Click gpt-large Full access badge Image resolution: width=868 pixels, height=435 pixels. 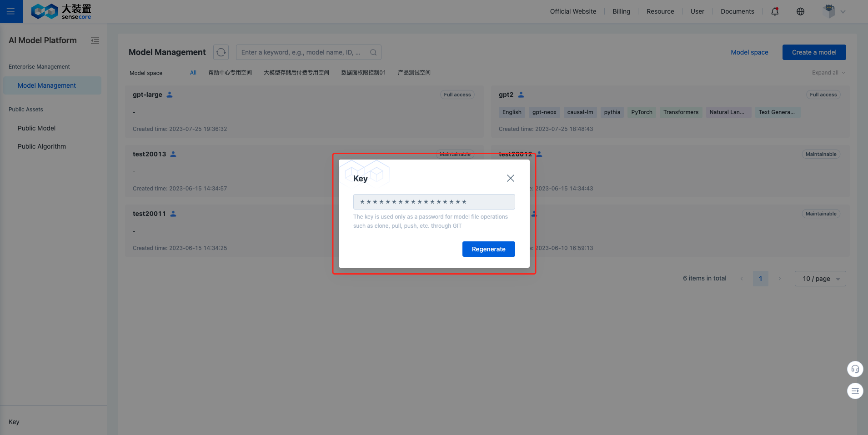[x=457, y=95]
